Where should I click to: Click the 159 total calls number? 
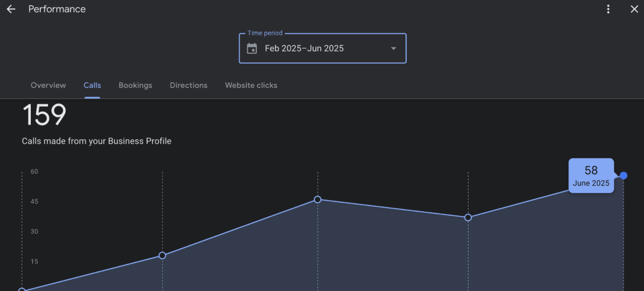click(44, 115)
